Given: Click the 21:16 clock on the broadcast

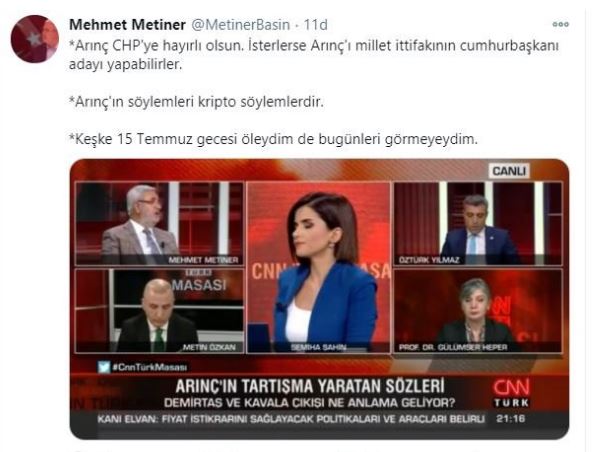Looking at the screenshot, I should [x=511, y=419].
